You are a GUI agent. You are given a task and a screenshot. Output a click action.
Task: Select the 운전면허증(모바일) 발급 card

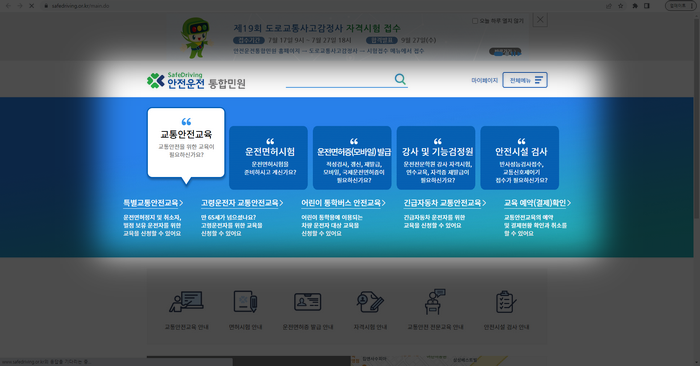click(352, 158)
